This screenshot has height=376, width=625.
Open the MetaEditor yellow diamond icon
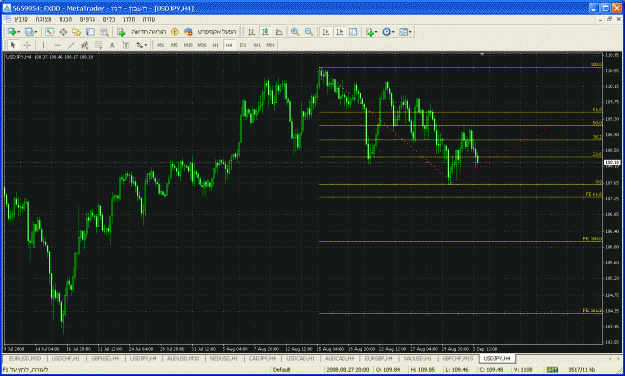coord(175,32)
